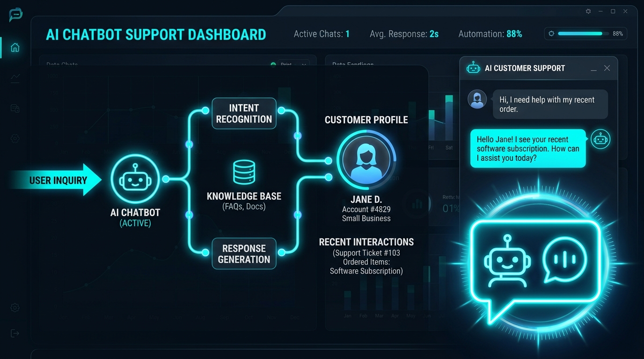Open Jane D. customer profile avatar

click(366, 159)
